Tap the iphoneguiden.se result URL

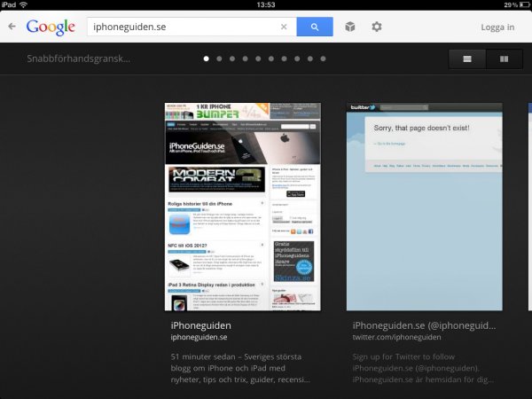[199, 337]
